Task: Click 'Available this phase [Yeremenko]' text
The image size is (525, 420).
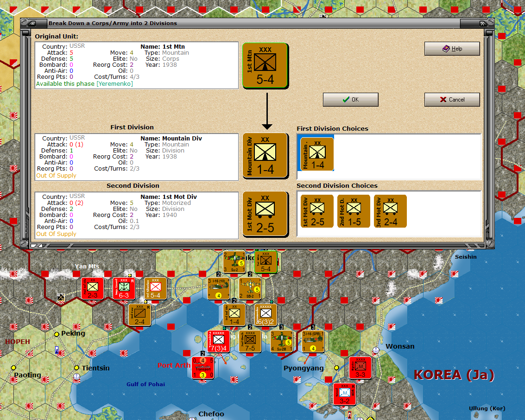Action: (x=84, y=84)
